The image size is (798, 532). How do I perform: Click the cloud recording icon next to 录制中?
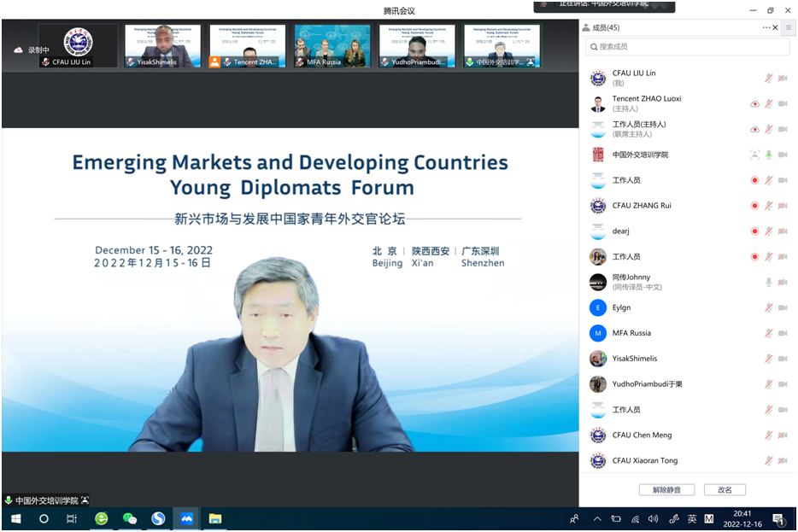pyautogui.click(x=18, y=50)
